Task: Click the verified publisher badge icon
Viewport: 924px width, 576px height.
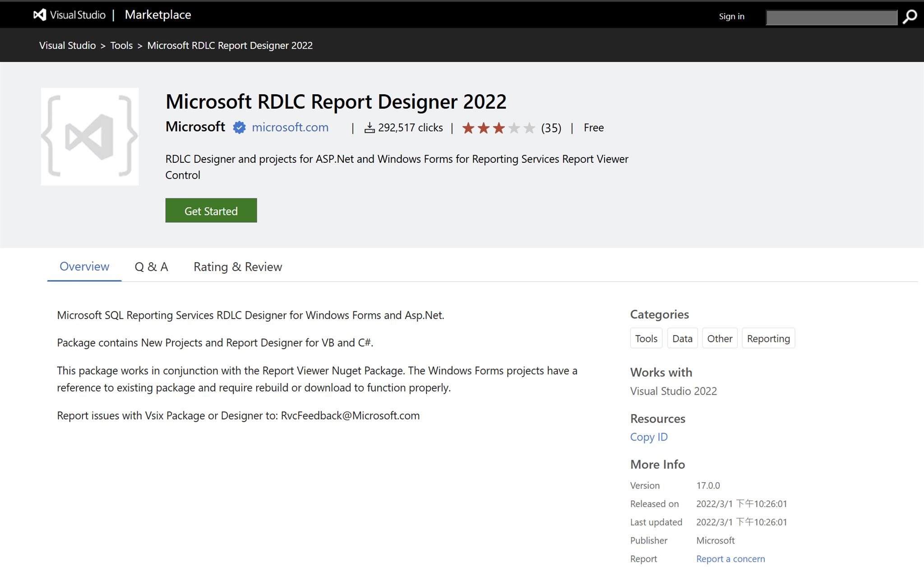Action: click(239, 128)
